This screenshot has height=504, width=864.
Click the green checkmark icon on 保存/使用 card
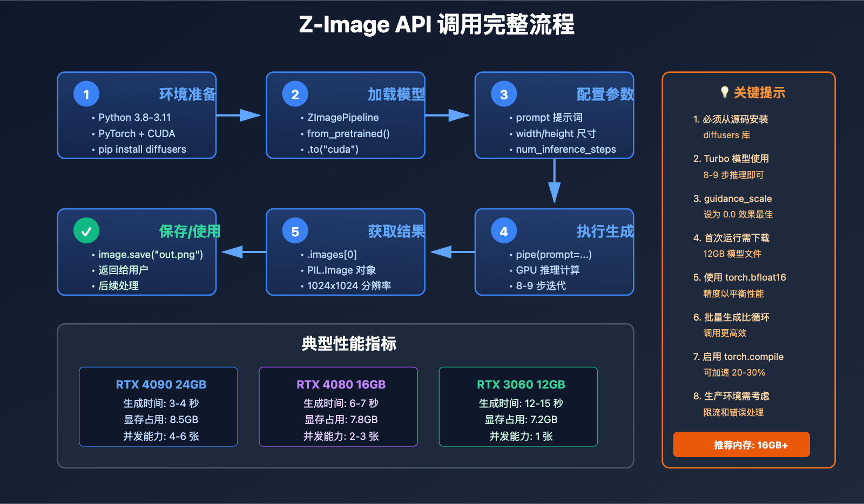tap(85, 230)
